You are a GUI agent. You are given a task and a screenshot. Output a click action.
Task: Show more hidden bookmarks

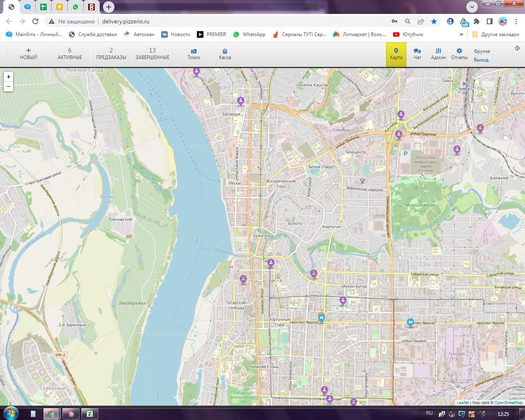(461, 34)
